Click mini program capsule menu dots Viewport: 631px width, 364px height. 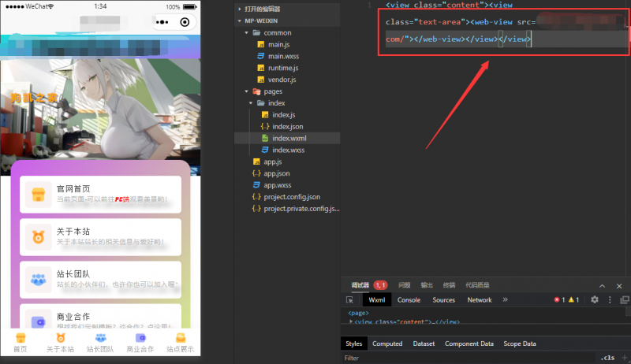click(164, 23)
